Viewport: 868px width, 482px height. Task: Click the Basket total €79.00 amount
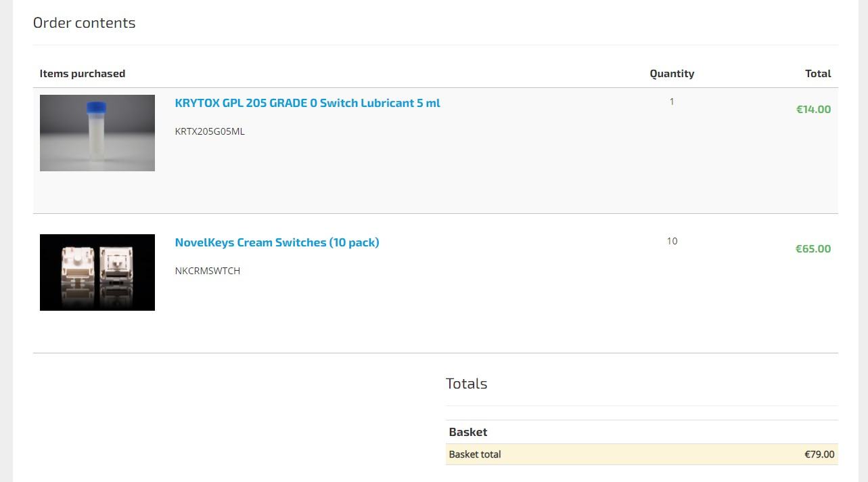pos(819,454)
